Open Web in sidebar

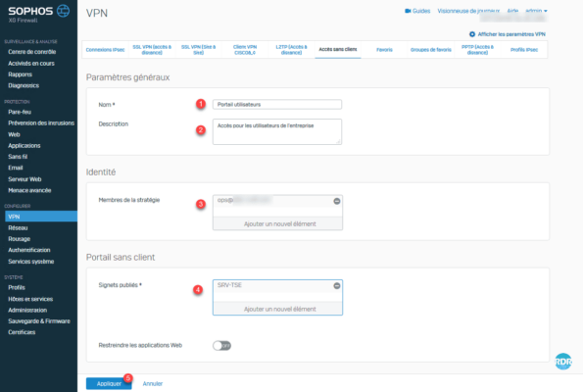coord(14,134)
